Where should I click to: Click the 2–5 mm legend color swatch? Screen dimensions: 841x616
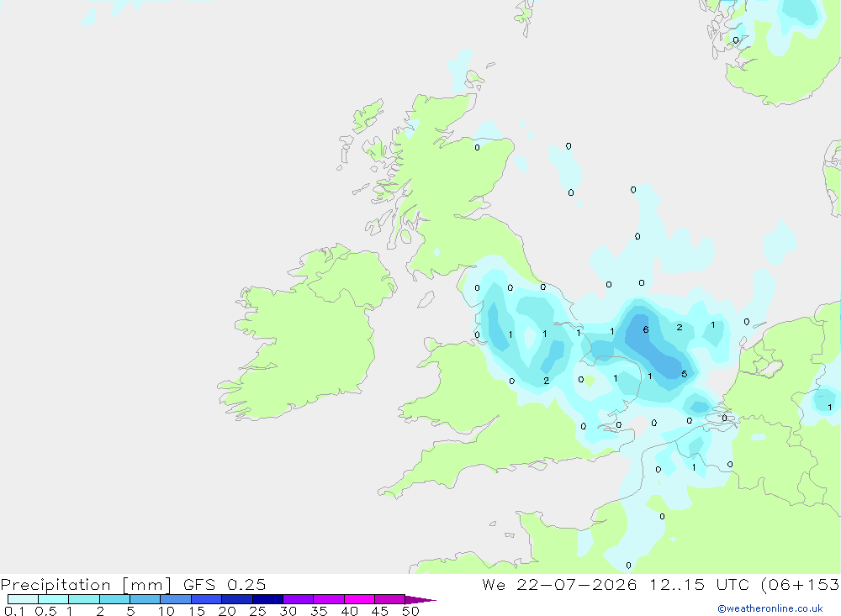point(114,599)
